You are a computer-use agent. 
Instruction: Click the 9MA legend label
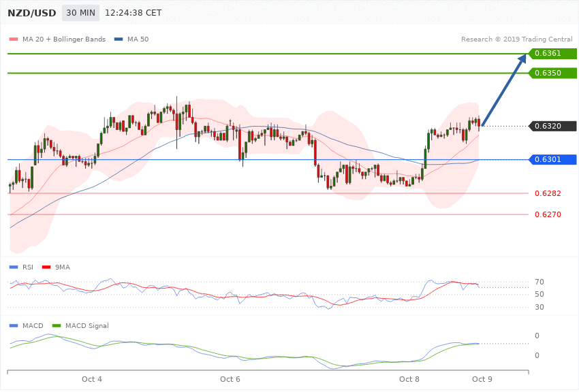pos(63,267)
